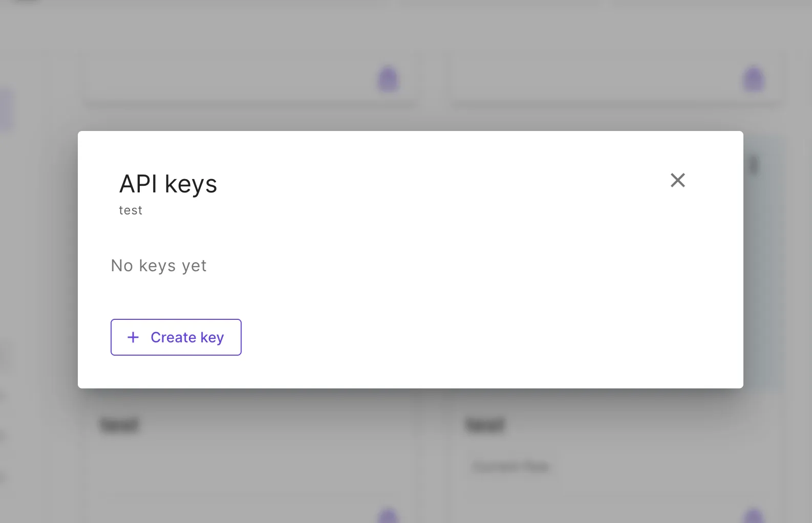The height and width of the screenshot is (523, 812).
Task: Close the API keys dialog
Action: (677, 180)
